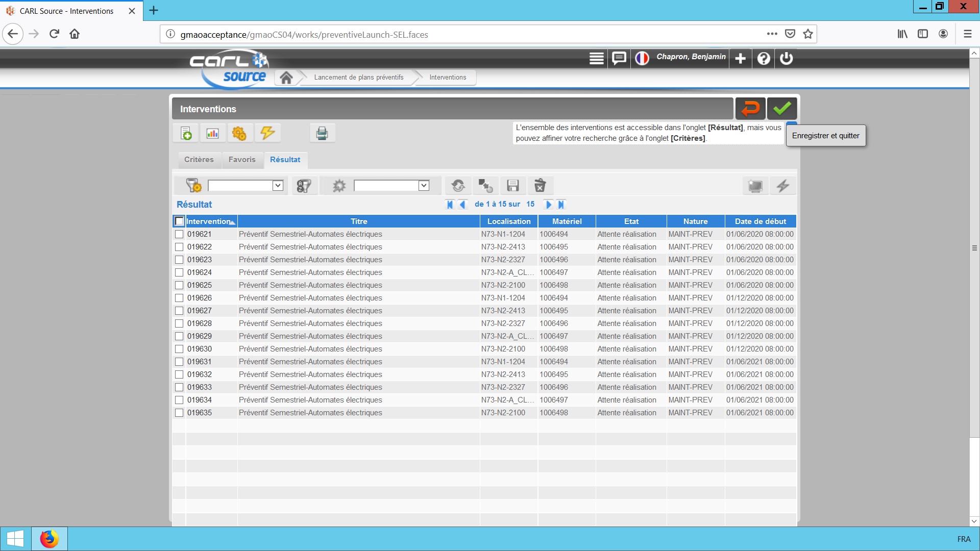Viewport: 980px width, 551px height.
Task: Switch to the Critères tab
Action: click(x=199, y=160)
